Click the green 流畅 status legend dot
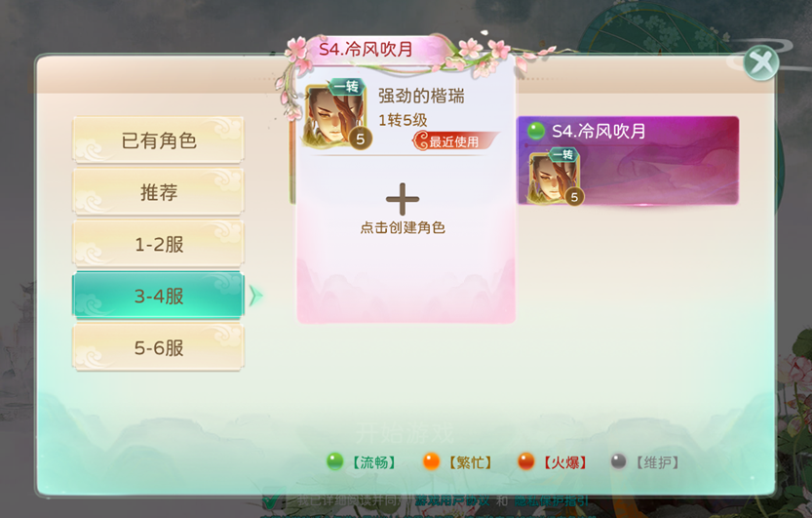This screenshot has height=518, width=812. [335, 461]
